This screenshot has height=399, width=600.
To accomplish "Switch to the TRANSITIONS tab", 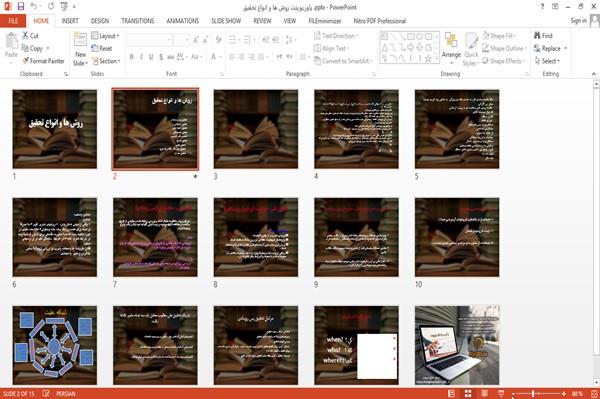I will pyautogui.click(x=138, y=21).
